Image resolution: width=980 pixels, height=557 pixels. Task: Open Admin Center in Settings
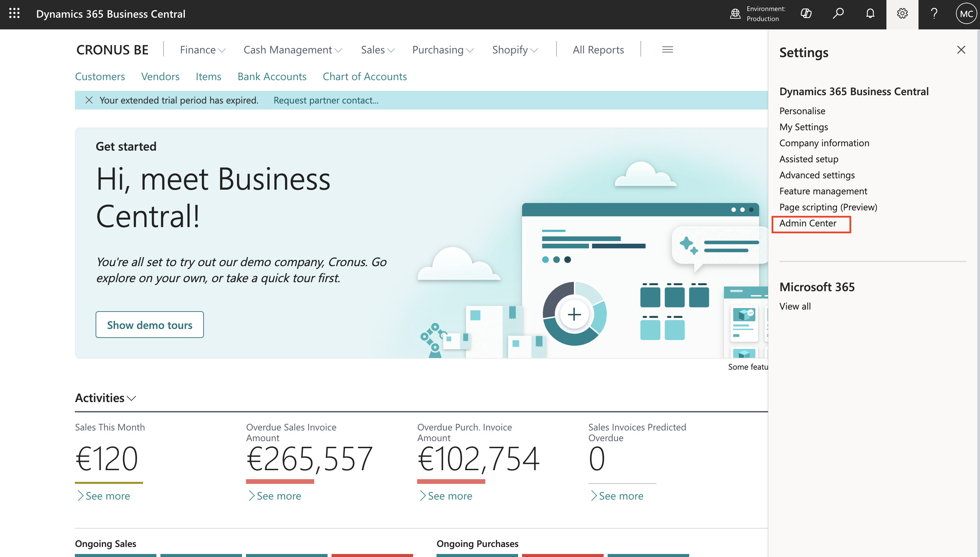click(808, 223)
